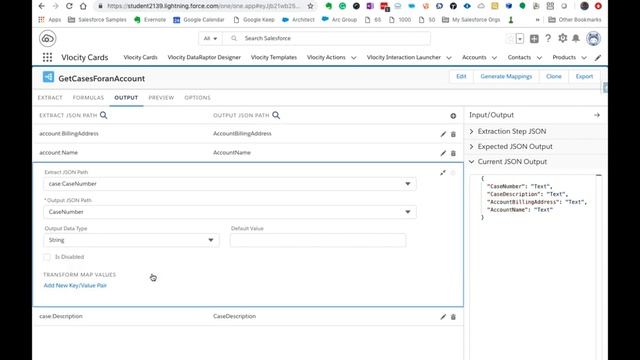This screenshot has height=360, width=640.
Task: Click the Clone button
Action: 554,76
